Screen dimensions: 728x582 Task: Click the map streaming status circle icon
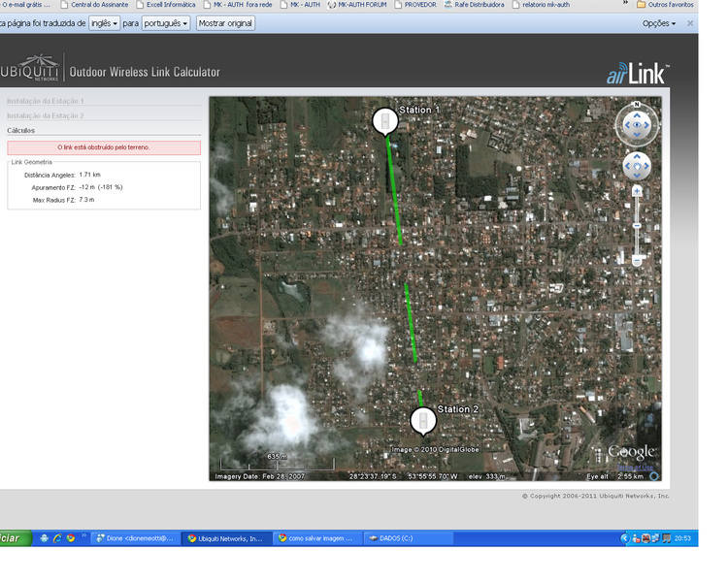[654, 476]
